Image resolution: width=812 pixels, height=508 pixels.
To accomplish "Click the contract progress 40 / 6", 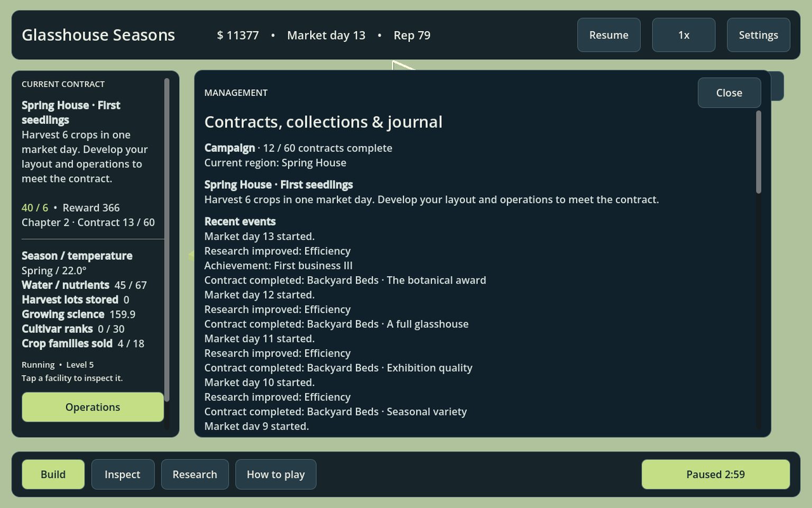I will (35, 208).
